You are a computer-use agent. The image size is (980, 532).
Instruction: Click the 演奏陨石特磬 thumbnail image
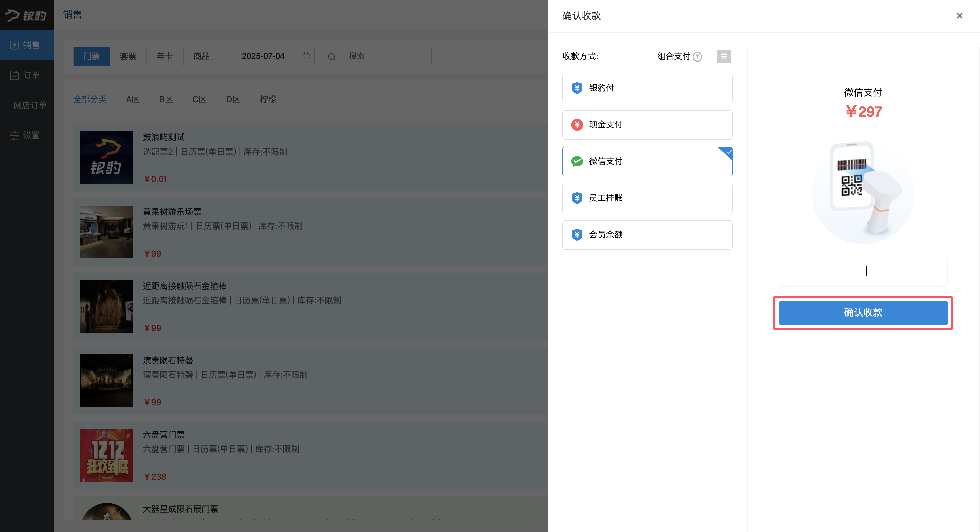click(107, 381)
